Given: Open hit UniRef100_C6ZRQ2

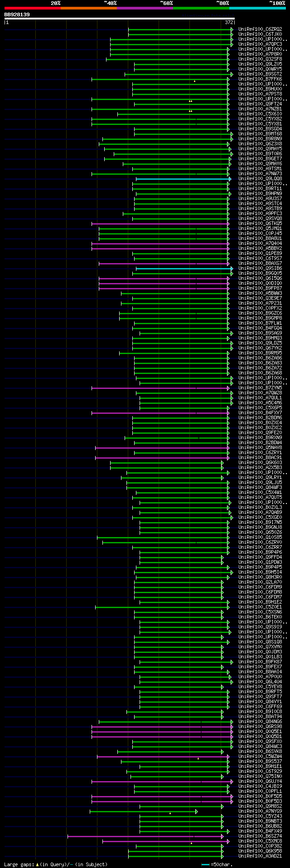Looking at the screenshot, I should (260, 29).
